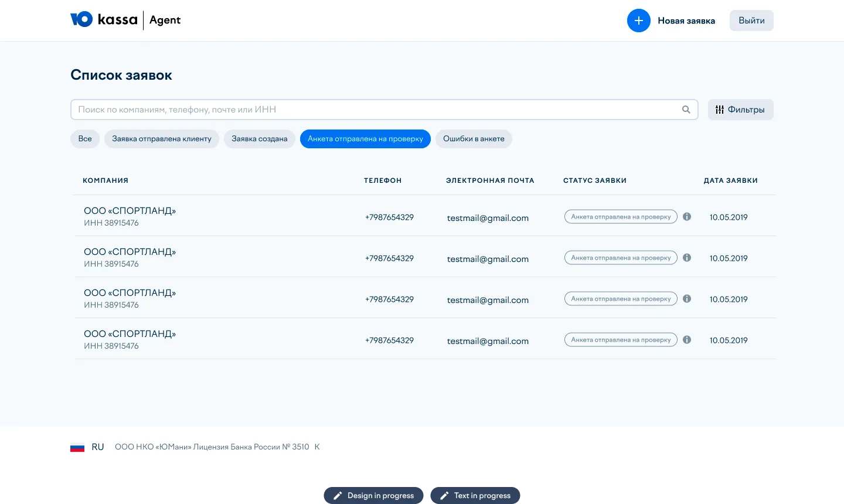Click the Russian flag language icon
844x504 pixels.
coord(77,447)
